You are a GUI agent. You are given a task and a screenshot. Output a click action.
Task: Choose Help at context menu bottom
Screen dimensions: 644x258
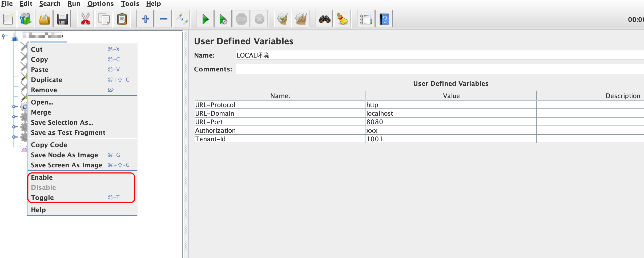pos(82,210)
